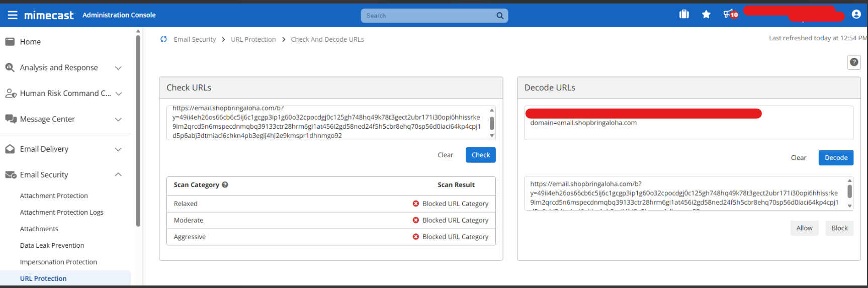Expand Analysis and Response chevron
Screen dimensions: 868x288
click(x=119, y=68)
